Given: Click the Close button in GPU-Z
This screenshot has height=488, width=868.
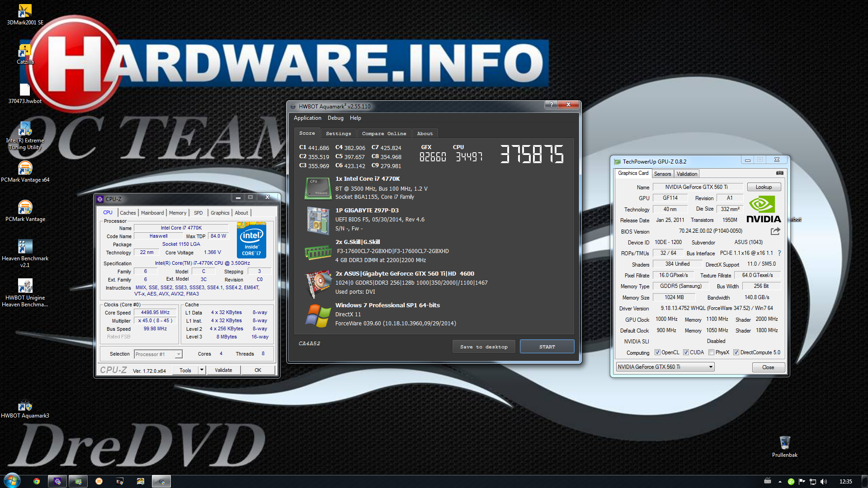Looking at the screenshot, I should (768, 367).
